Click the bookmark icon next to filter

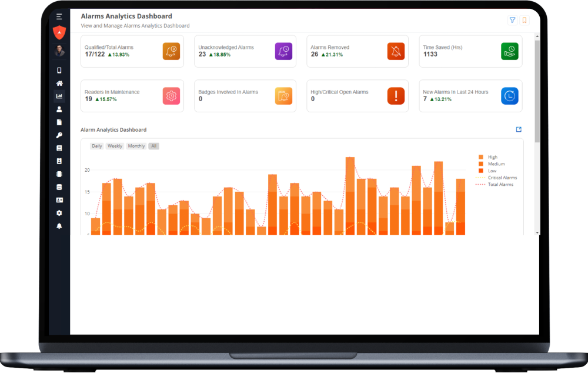click(525, 20)
